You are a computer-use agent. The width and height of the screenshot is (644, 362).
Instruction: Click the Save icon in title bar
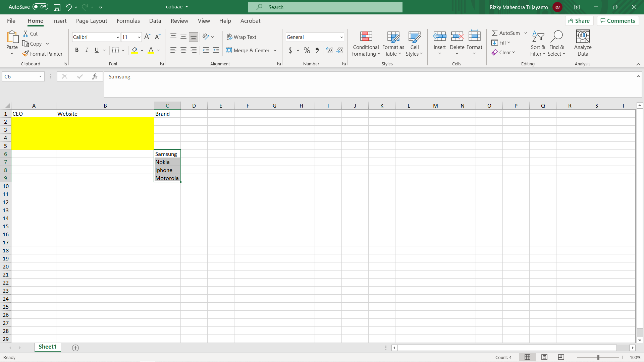57,7
